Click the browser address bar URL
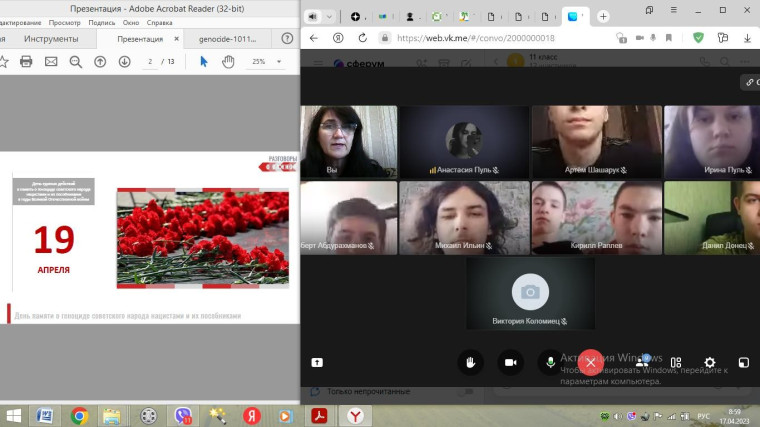760x427 pixels. 475,38
